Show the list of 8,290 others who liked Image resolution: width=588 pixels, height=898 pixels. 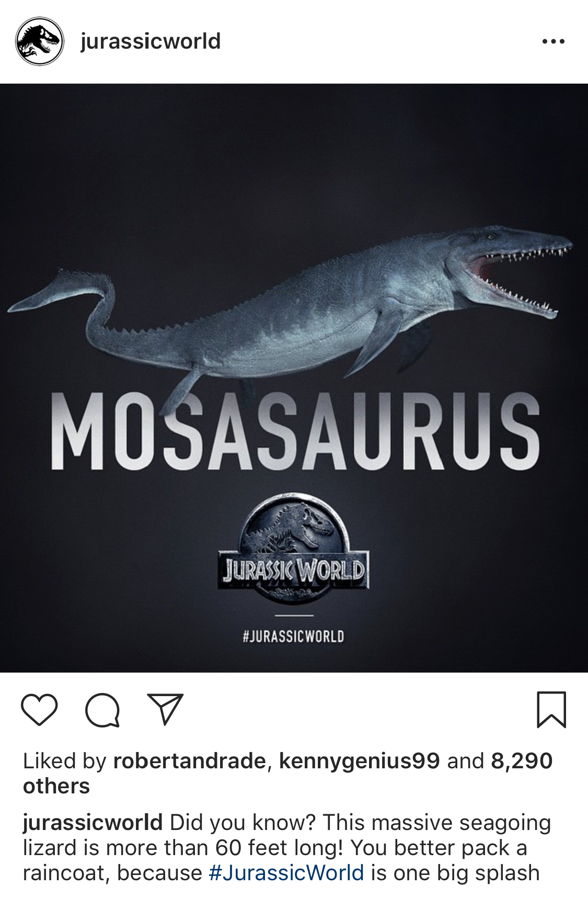tap(287, 774)
